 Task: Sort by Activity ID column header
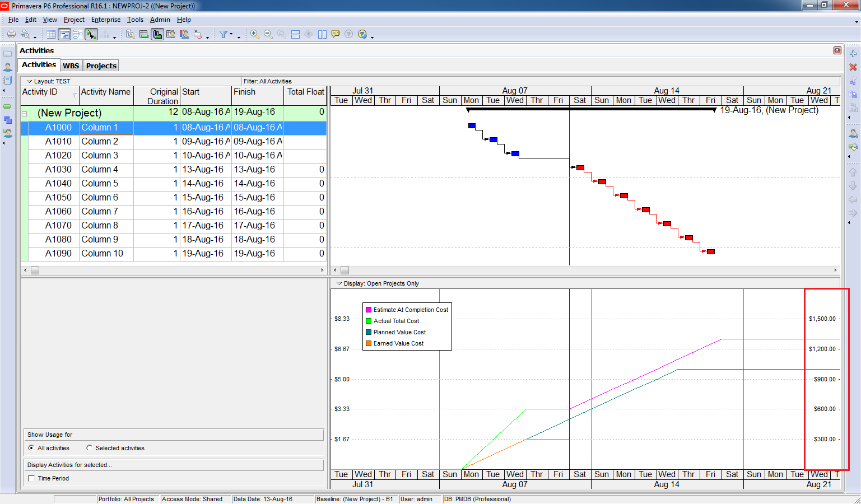pos(49,96)
